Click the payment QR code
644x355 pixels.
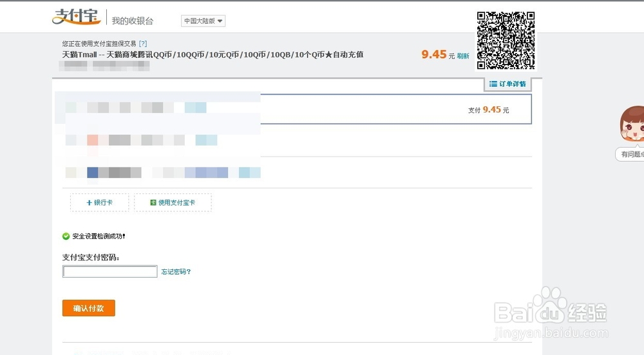coord(506,40)
